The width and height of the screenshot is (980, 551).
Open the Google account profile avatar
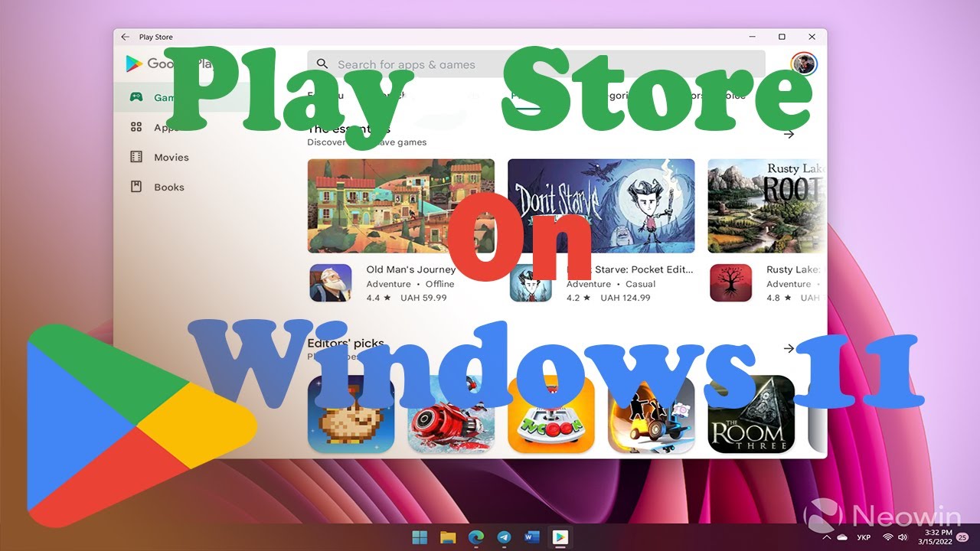click(x=803, y=64)
